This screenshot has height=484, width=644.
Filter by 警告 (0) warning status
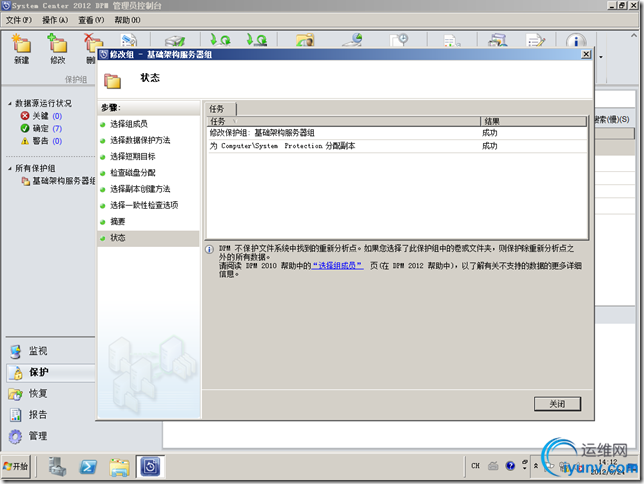41,141
